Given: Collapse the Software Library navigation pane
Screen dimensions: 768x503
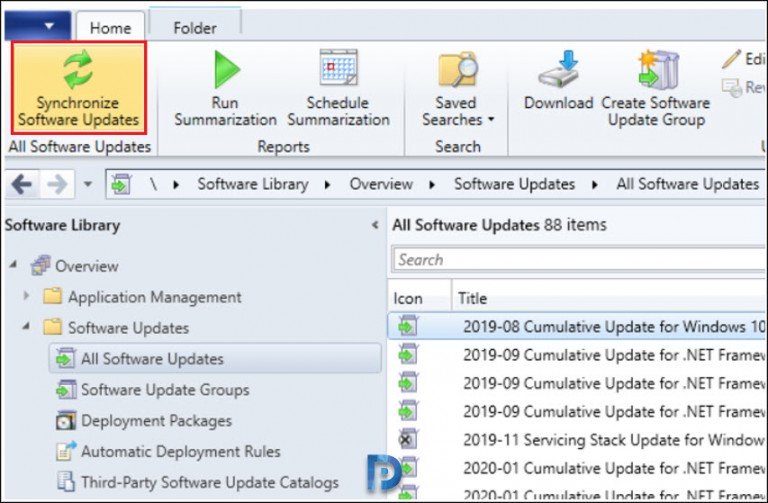Looking at the screenshot, I should click(375, 225).
